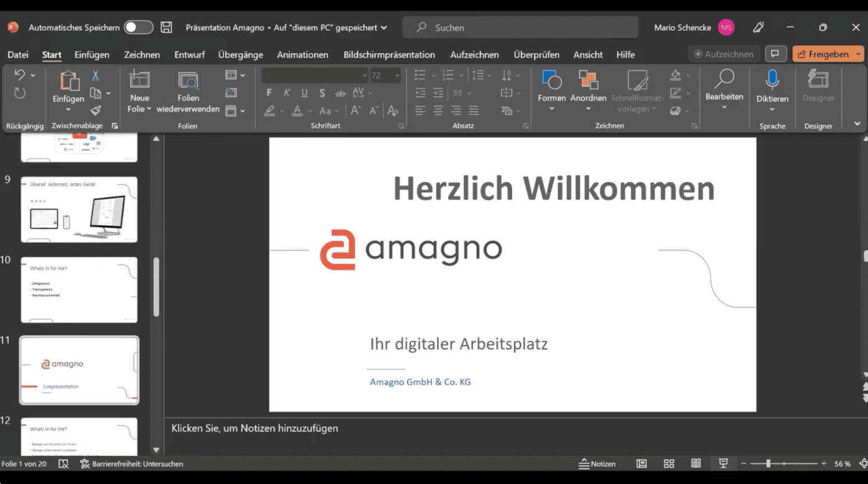868x484 pixels.
Task: Clear all formatting icon
Action: [393, 110]
